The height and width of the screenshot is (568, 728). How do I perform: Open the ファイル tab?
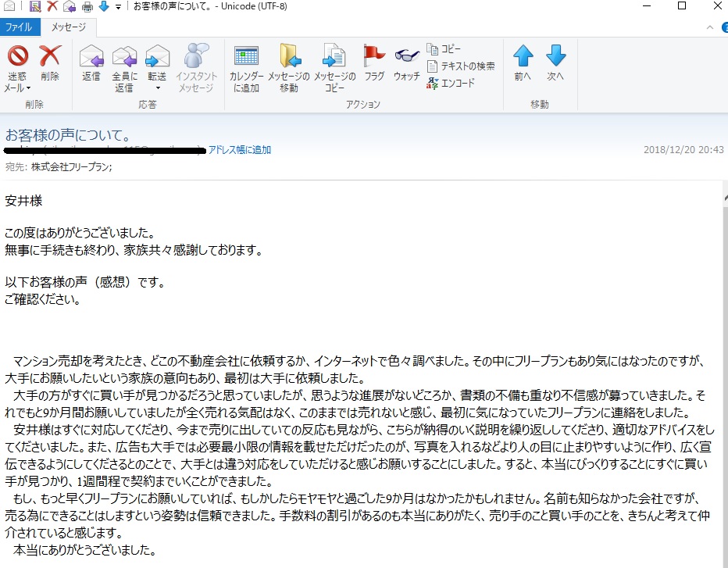point(19,27)
